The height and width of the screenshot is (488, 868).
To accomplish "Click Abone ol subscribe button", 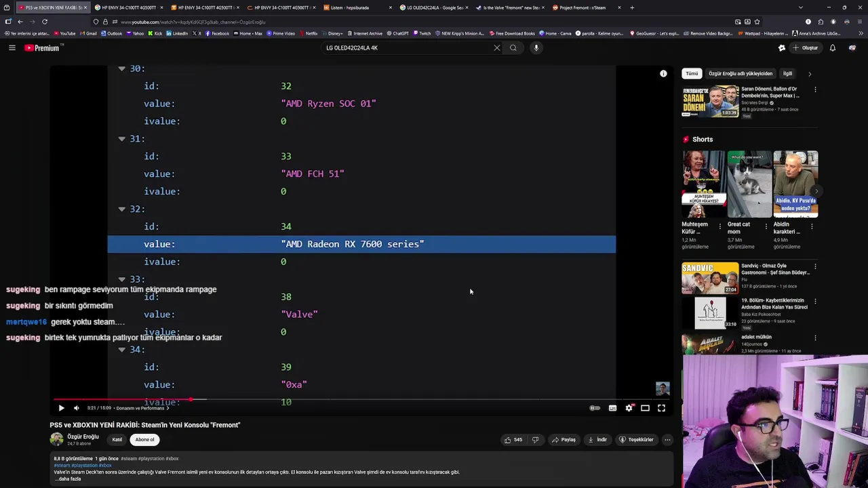I will (x=144, y=440).
